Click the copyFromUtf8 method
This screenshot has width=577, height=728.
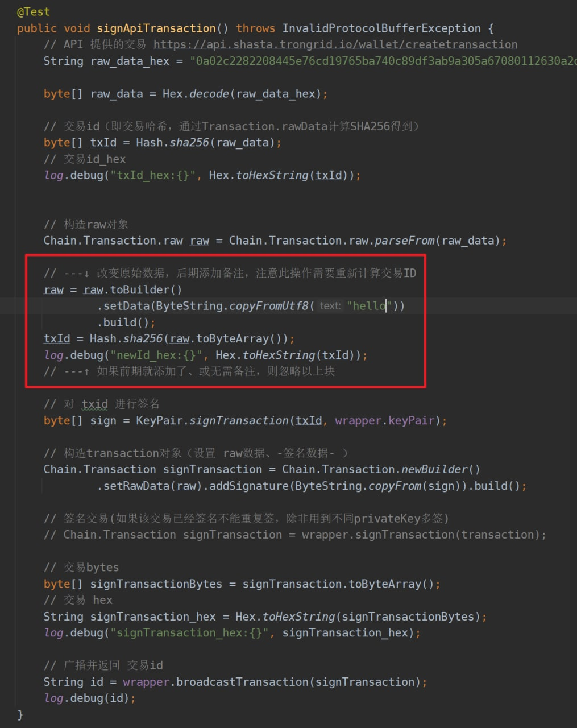269,306
